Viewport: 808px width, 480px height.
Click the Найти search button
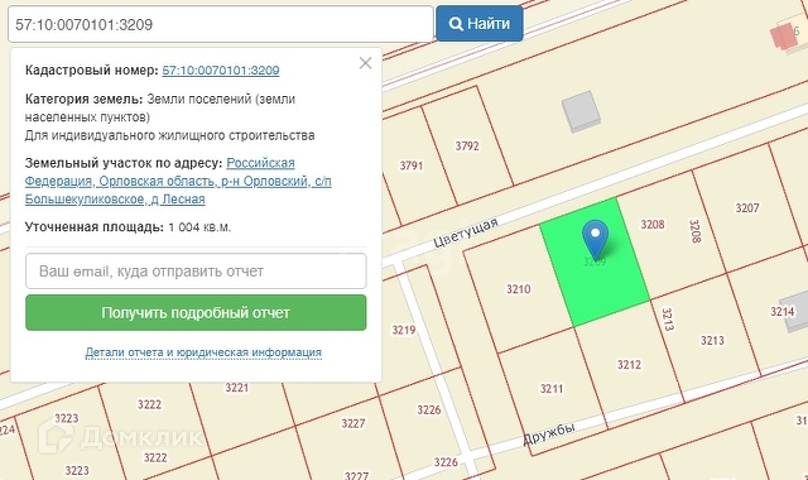479,24
